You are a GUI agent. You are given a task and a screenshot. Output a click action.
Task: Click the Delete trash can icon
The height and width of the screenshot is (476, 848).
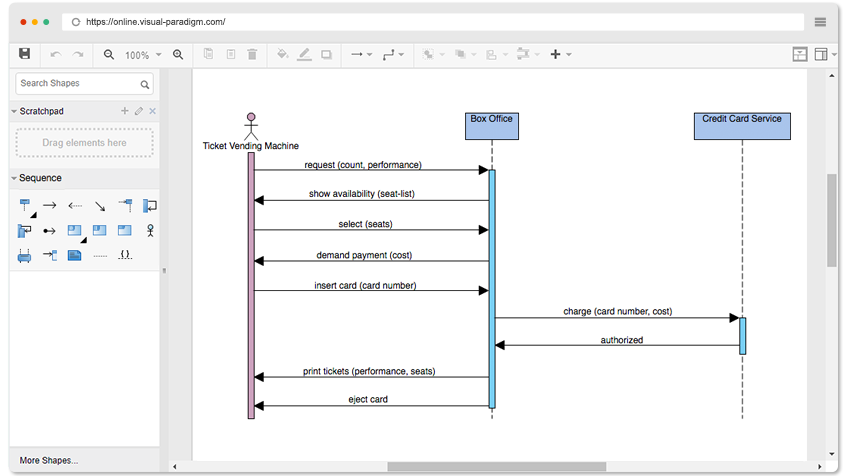tap(252, 54)
